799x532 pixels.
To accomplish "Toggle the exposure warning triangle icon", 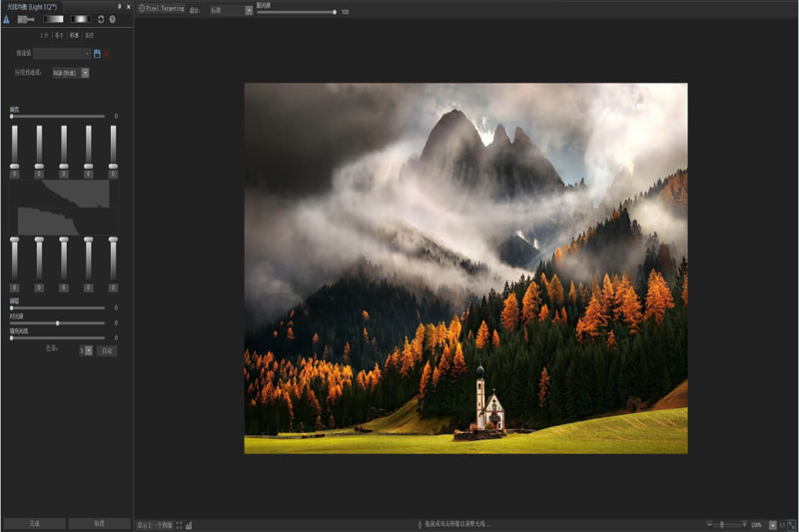I will coord(6,19).
